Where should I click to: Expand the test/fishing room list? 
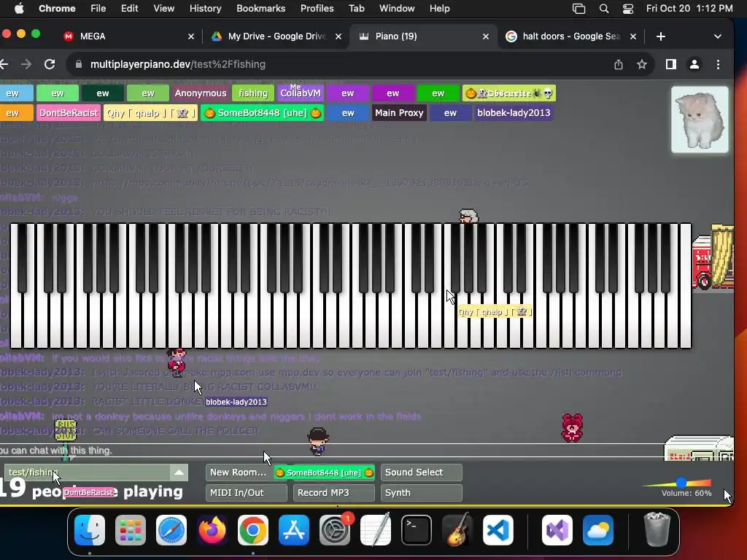(x=179, y=472)
